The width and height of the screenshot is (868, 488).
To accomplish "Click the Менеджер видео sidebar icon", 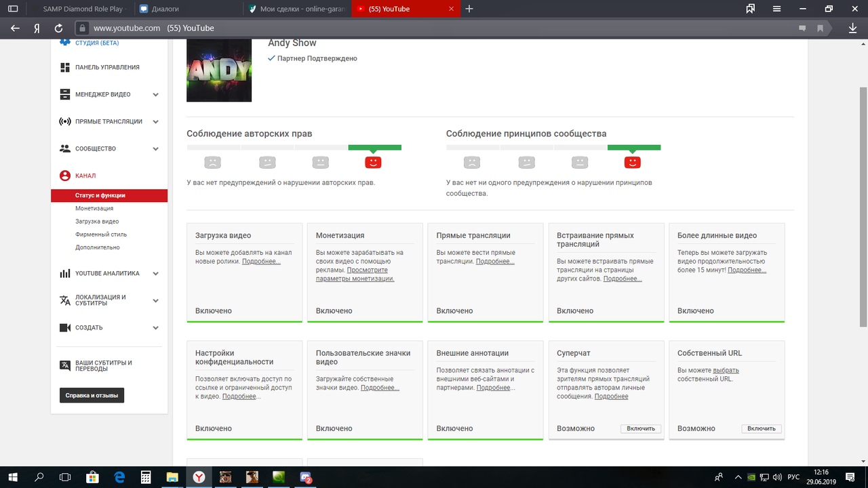I will point(65,95).
